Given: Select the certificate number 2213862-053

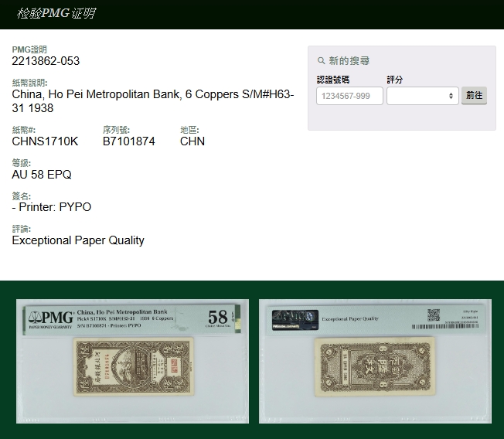Looking at the screenshot, I should [x=46, y=61].
